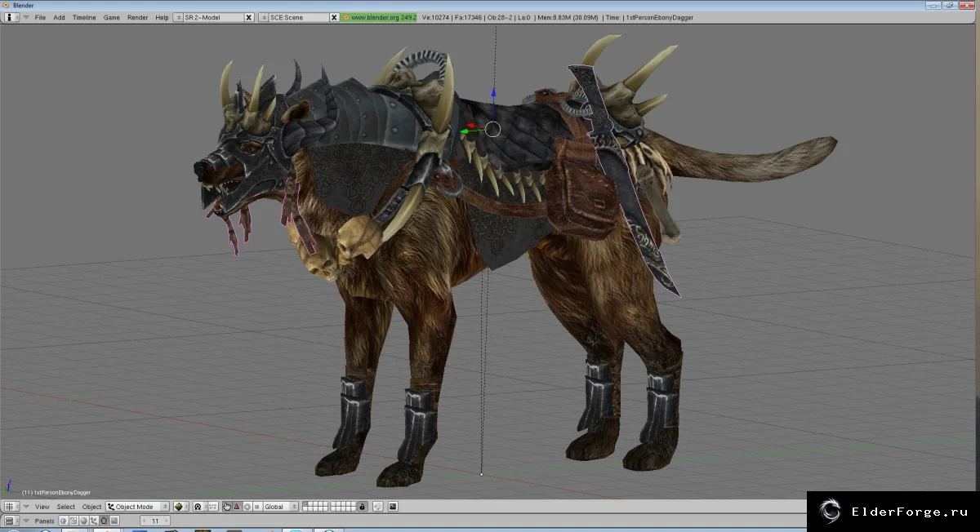Switch to the Object context icon
Screen dimensions: 980x532
tap(94, 521)
